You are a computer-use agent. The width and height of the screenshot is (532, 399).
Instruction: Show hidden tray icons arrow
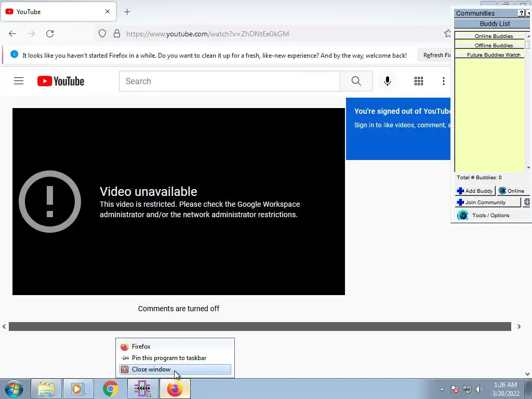442,389
